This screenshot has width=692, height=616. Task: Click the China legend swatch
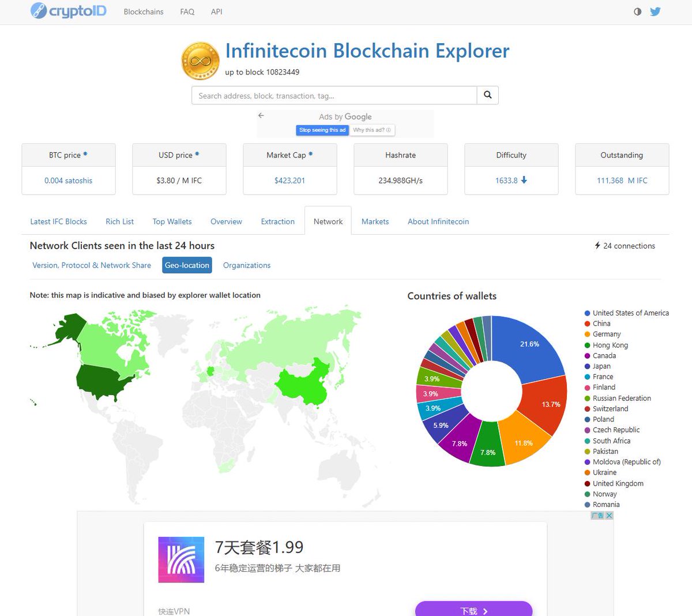tap(587, 324)
